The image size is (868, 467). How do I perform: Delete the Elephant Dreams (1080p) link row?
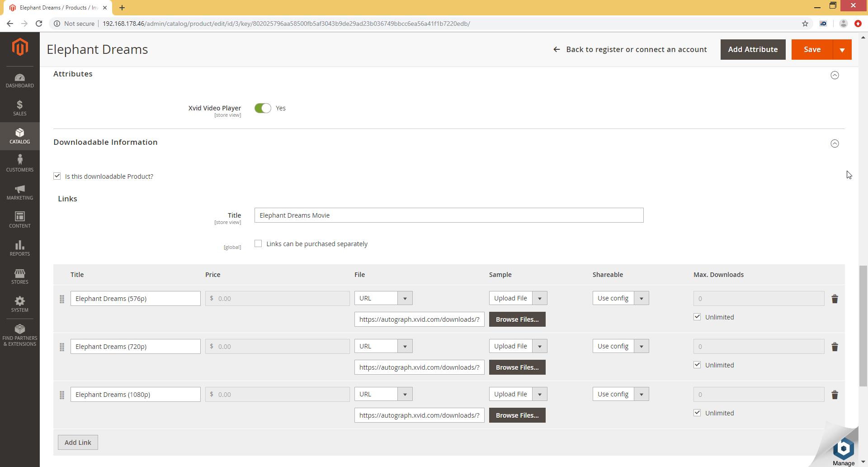pos(835,395)
